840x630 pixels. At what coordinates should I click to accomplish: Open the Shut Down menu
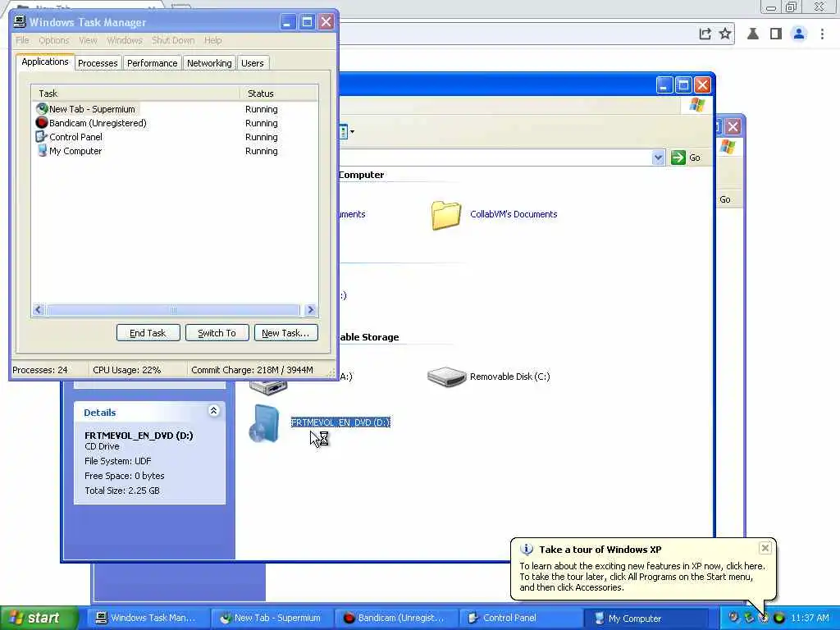coord(173,41)
